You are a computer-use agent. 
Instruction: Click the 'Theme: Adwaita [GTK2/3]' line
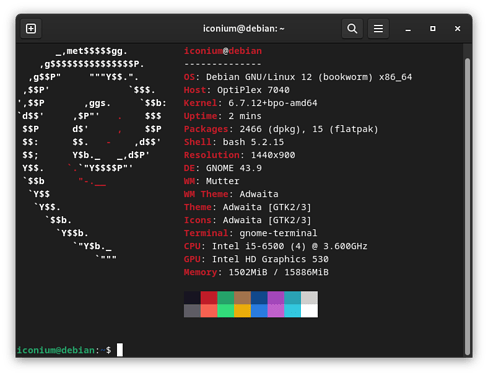248,207
